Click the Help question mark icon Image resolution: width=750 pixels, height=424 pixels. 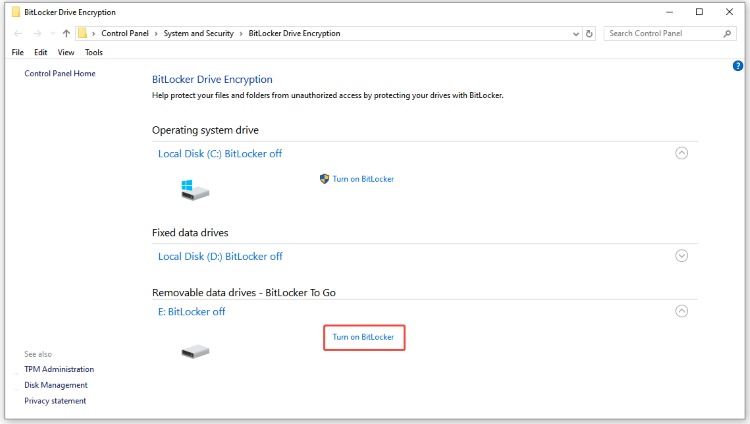738,66
